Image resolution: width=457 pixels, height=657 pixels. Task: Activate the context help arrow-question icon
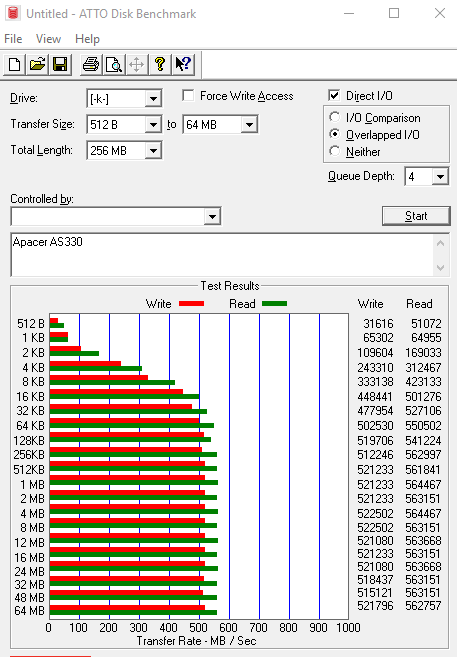click(183, 65)
